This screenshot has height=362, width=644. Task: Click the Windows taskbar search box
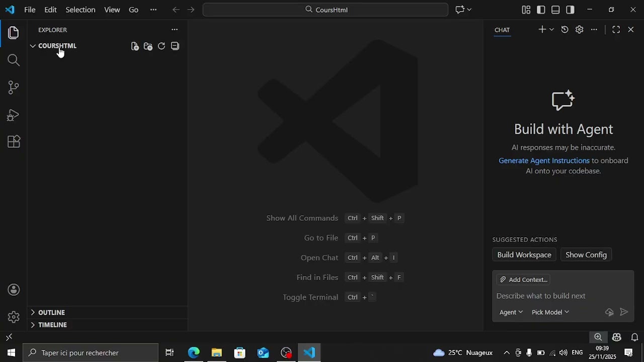[x=91, y=352]
